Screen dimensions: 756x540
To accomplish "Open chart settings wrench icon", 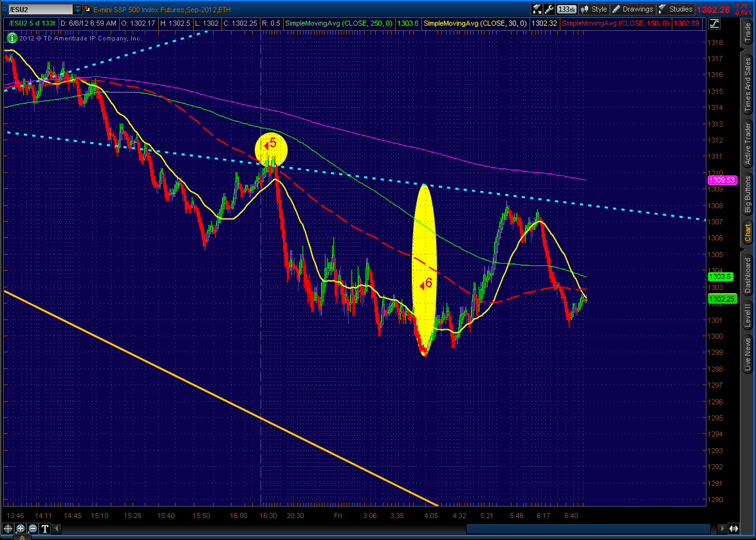I will tap(549, 9).
